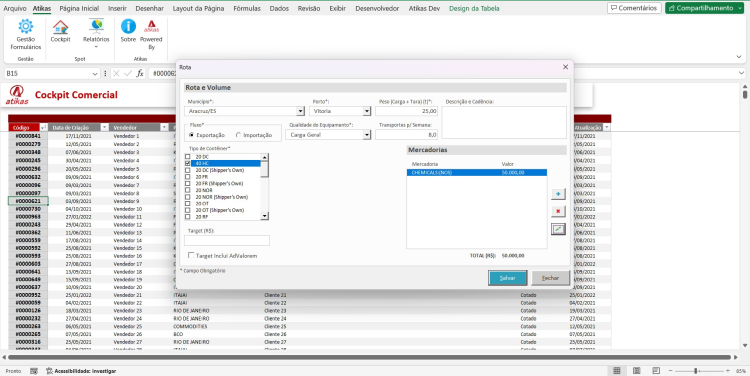Switch to Page Break Preview icon
The height and width of the screenshot is (376, 750).
(656, 371)
